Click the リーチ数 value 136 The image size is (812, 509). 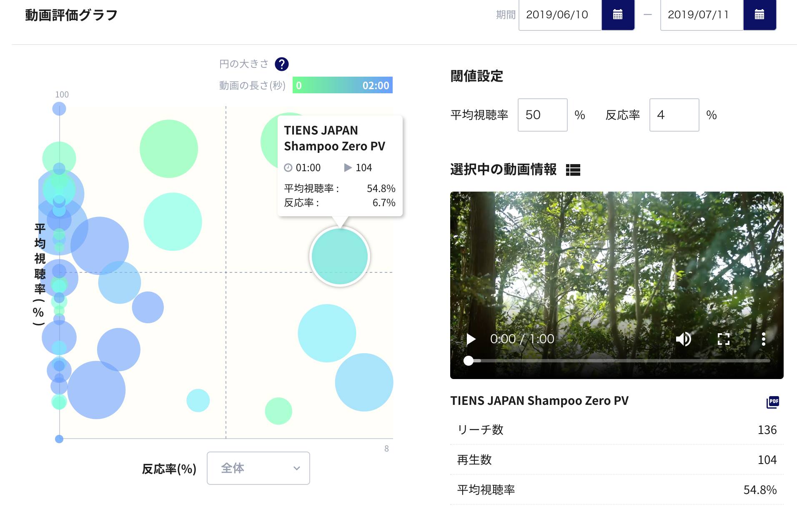(767, 430)
